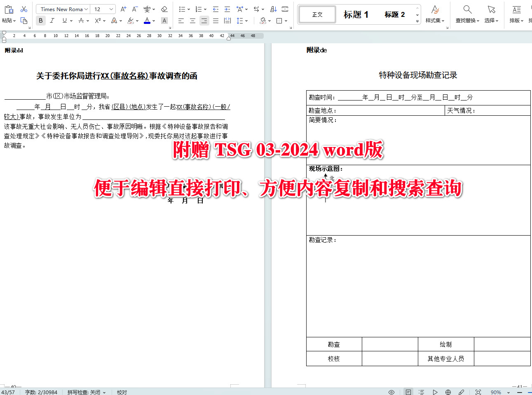Click the pen annotation icon in status bar
Screen dimensions: 532x395
click(x=462, y=392)
